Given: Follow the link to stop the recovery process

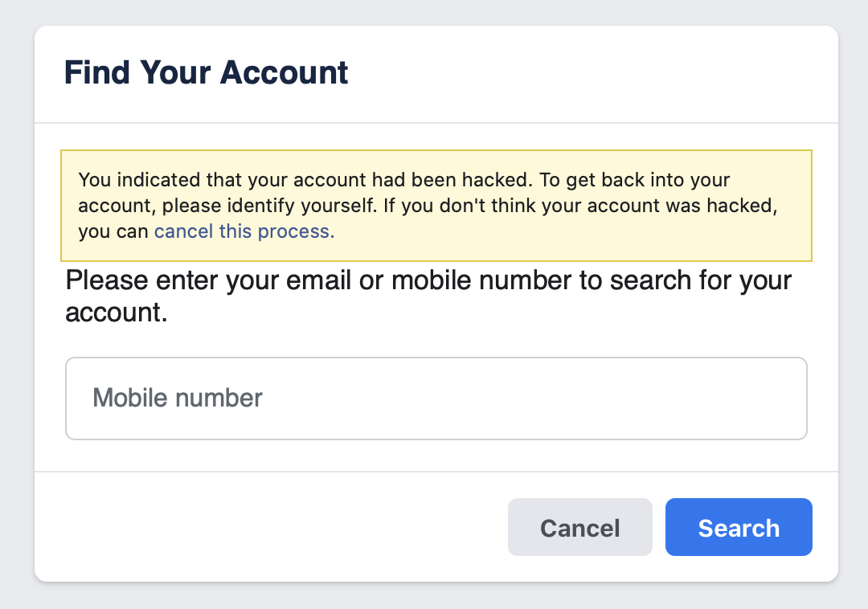Looking at the screenshot, I should click(244, 231).
